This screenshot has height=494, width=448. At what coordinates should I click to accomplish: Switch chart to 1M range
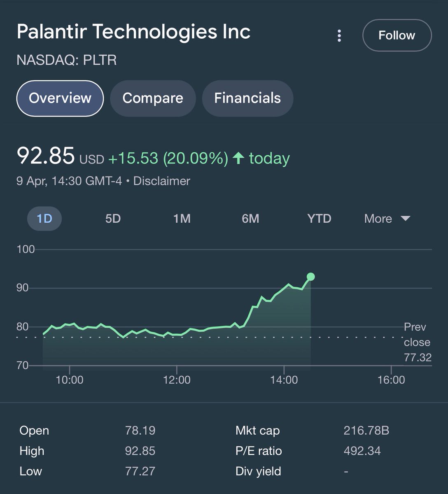point(182,219)
